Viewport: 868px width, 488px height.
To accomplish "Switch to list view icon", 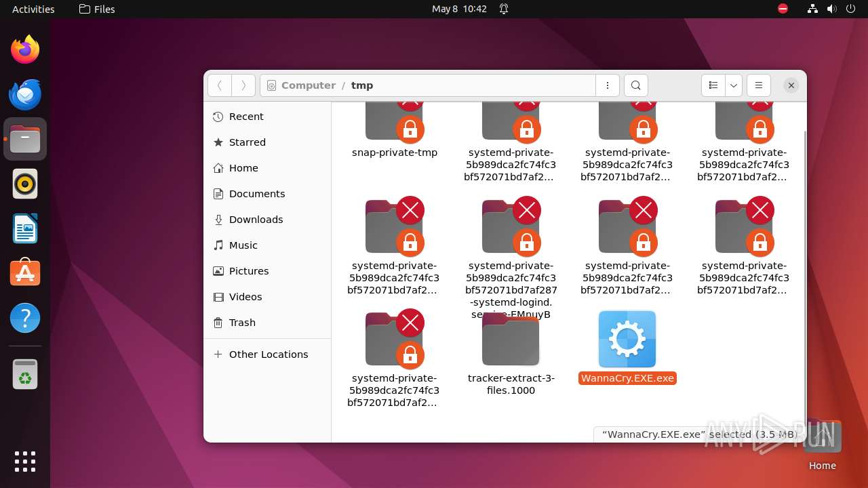I will coord(713,85).
